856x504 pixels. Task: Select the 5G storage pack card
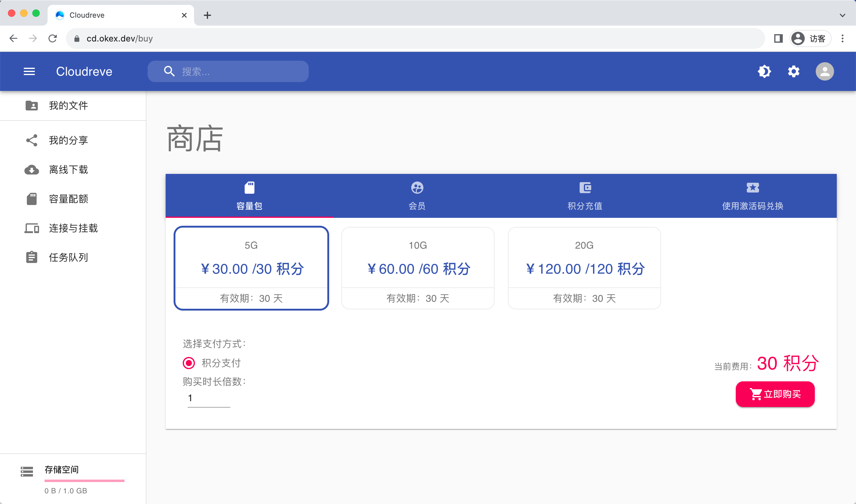point(251,268)
